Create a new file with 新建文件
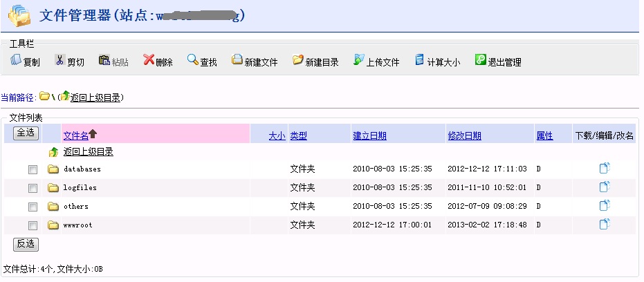The height and width of the screenshot is (282, 644). coord(237,61)
